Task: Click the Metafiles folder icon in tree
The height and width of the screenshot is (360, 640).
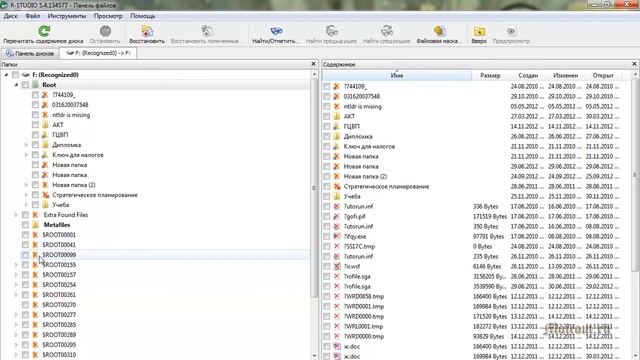Action: (36, 225)
